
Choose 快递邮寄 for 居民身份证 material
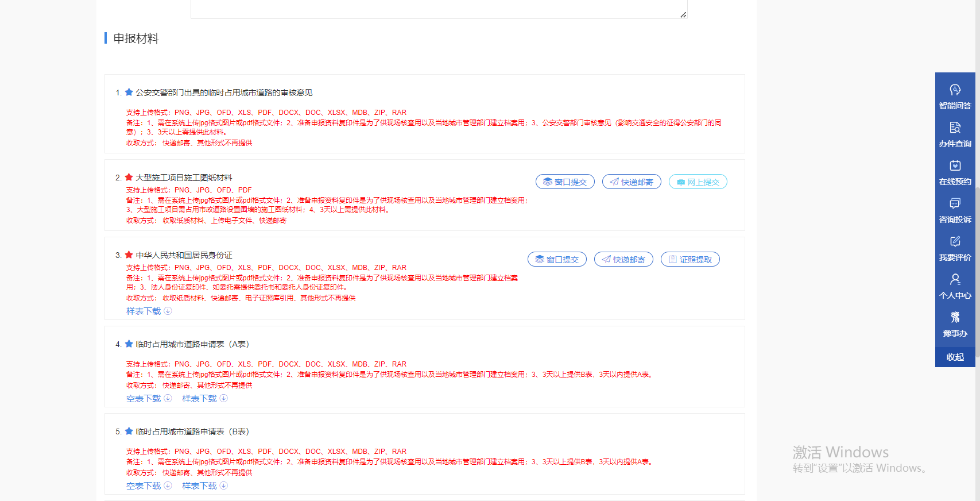point(623,260)
